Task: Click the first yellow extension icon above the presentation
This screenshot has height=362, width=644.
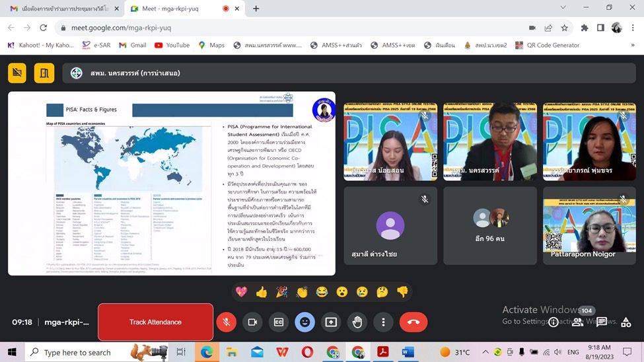Action: (x=17, y=73)
